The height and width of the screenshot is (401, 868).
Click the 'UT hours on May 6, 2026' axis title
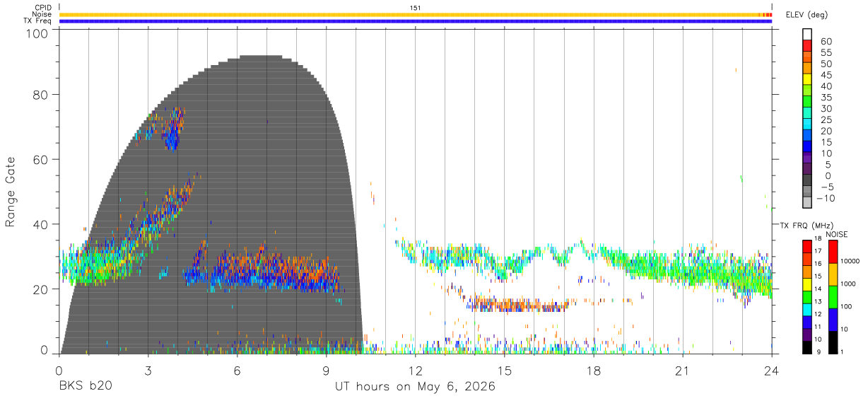pyautogui.click(x=415, y=388)
